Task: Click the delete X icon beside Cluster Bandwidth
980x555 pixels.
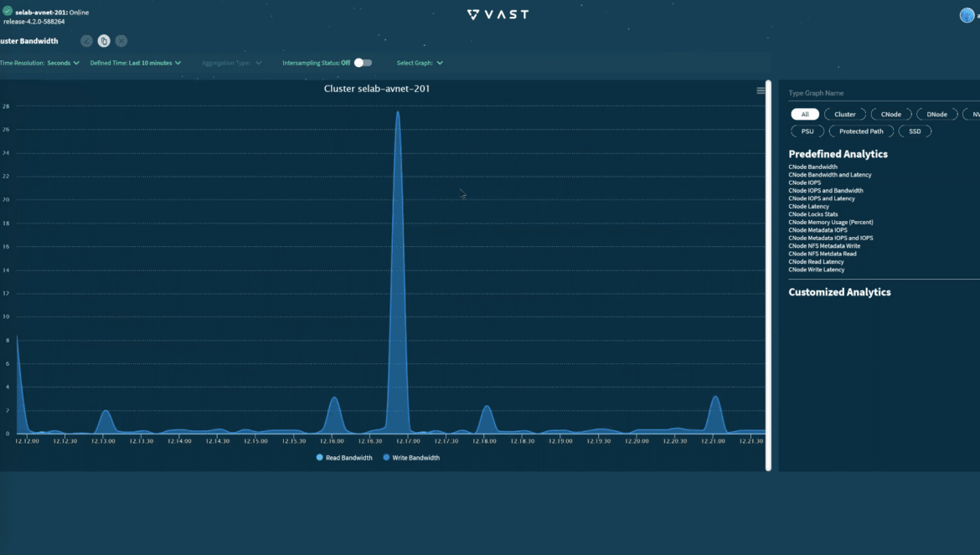Action: tap(121, 41)
